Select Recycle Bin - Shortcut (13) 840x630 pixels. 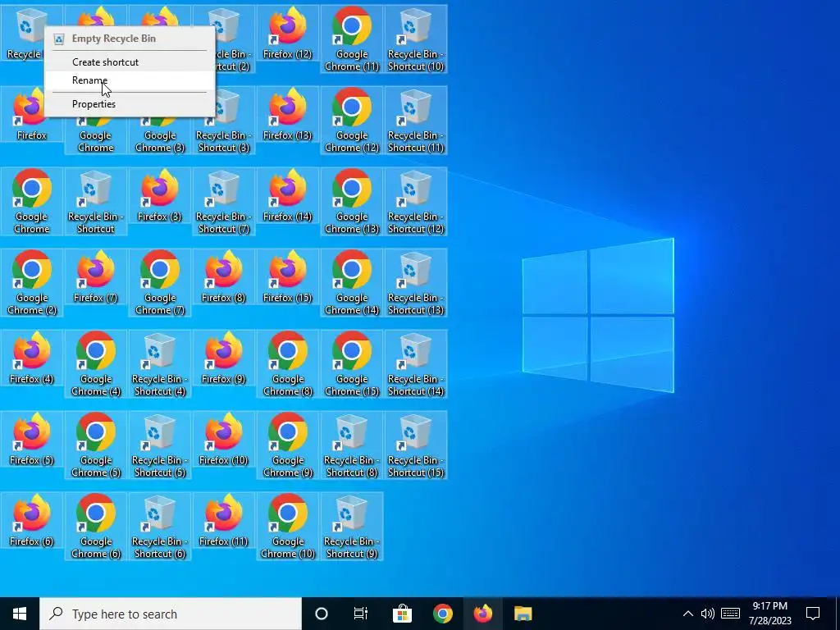(x=416, y=283)
